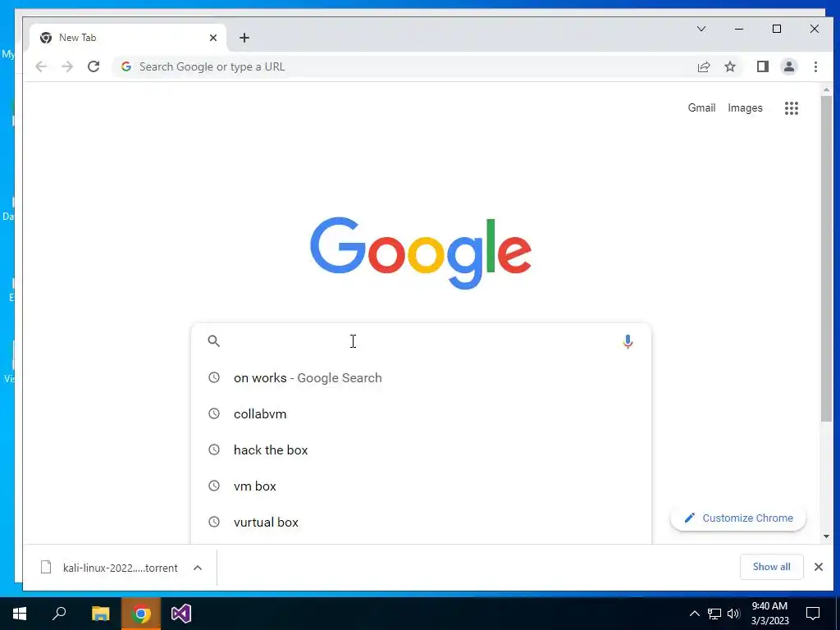The width and height of the screenshot is (840, 630).
Task: Open the side panel icon
Action: (762, 66)
